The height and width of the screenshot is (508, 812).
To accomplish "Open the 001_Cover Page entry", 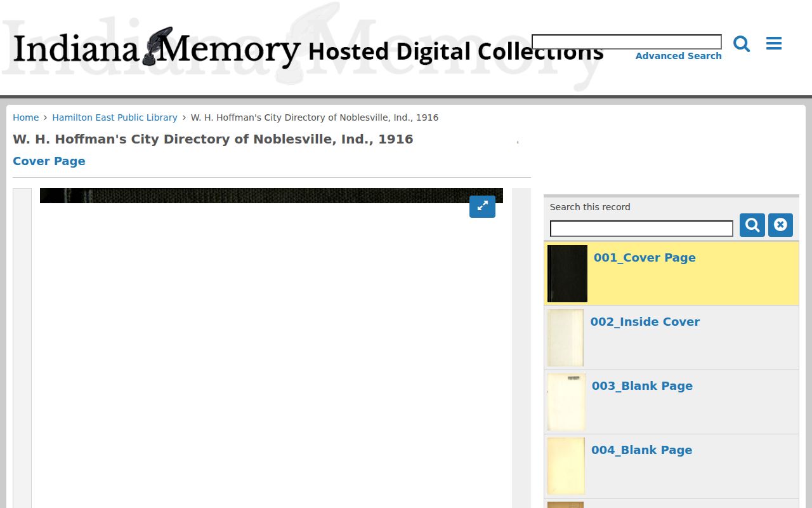I will coord(645,258).
